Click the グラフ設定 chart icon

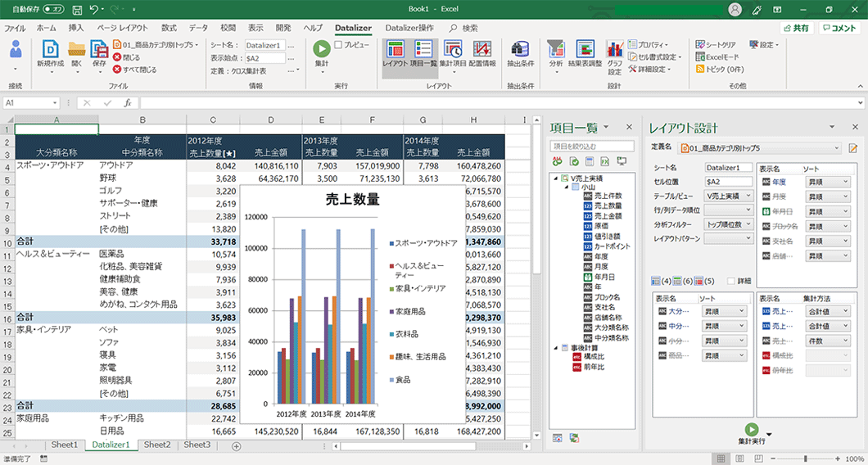click(615, 50)
